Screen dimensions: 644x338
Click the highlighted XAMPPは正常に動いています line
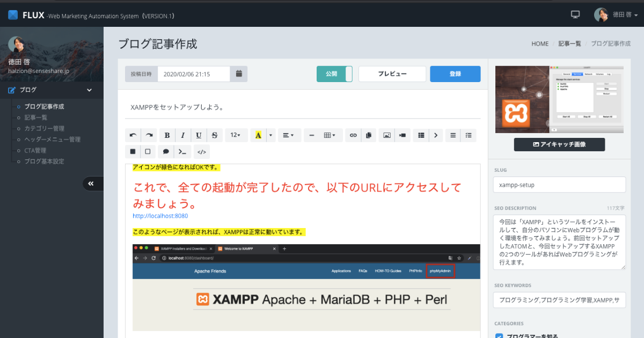[219, 232]
